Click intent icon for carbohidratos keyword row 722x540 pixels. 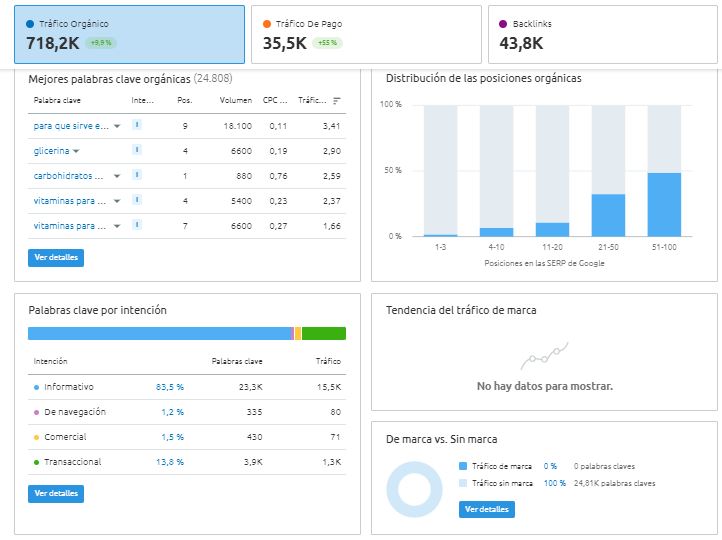pyautogui.click(x=137, y=174)
